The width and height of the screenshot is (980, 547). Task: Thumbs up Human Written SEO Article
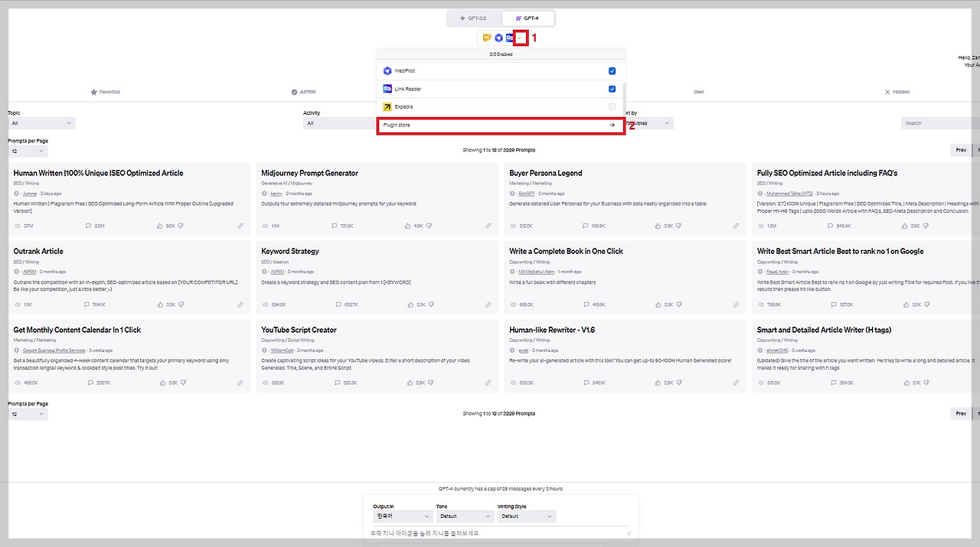coord(160,226)
